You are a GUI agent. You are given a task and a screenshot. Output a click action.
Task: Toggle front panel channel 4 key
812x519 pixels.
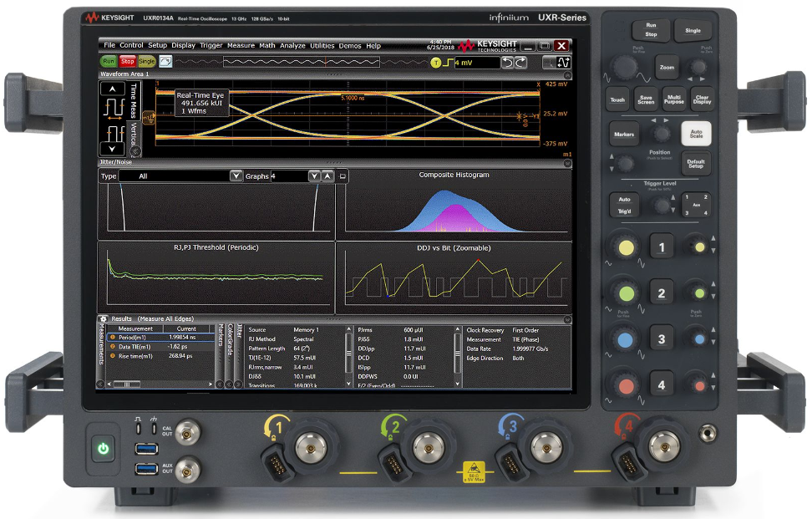[662, 384]
